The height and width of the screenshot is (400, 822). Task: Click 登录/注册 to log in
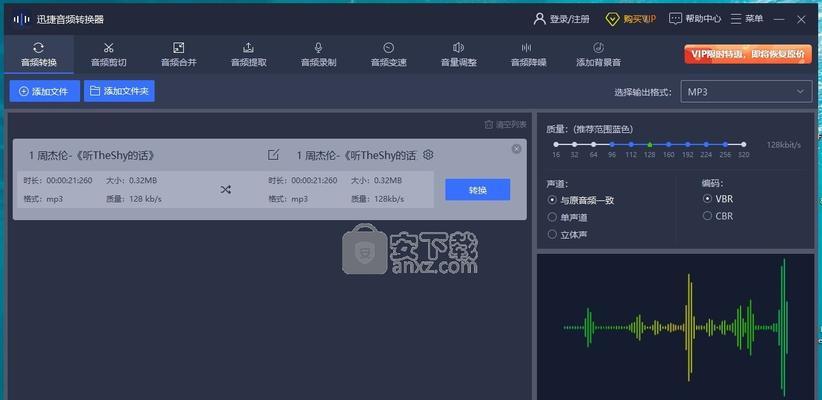click(x=561, y=19)
